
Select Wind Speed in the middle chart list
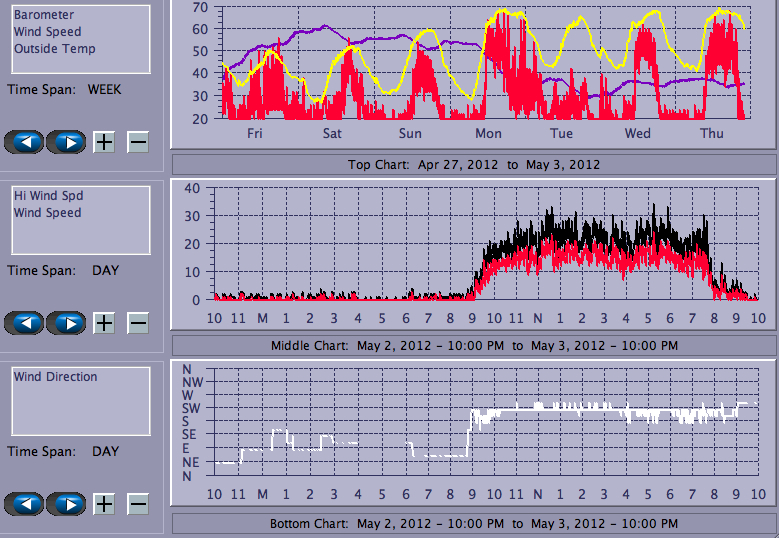coord(48,213)
